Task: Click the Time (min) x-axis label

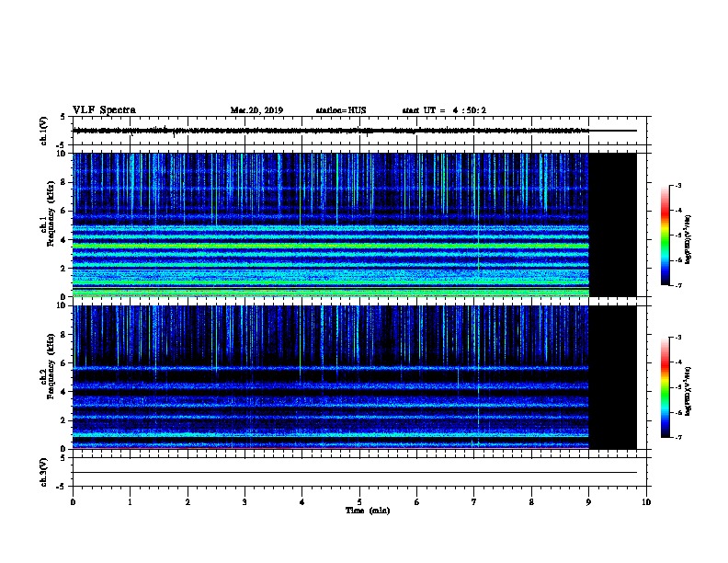Action: (x=368, y=511)
